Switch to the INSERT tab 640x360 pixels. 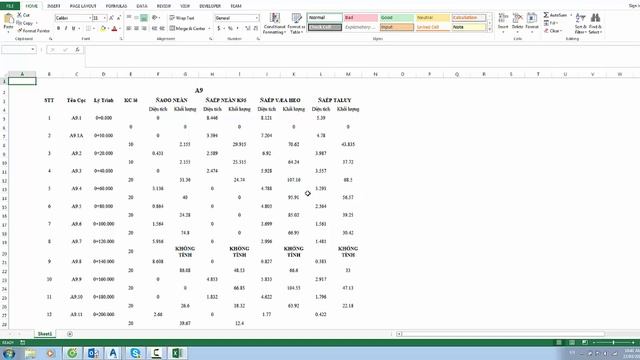click(x=53, y=6)
